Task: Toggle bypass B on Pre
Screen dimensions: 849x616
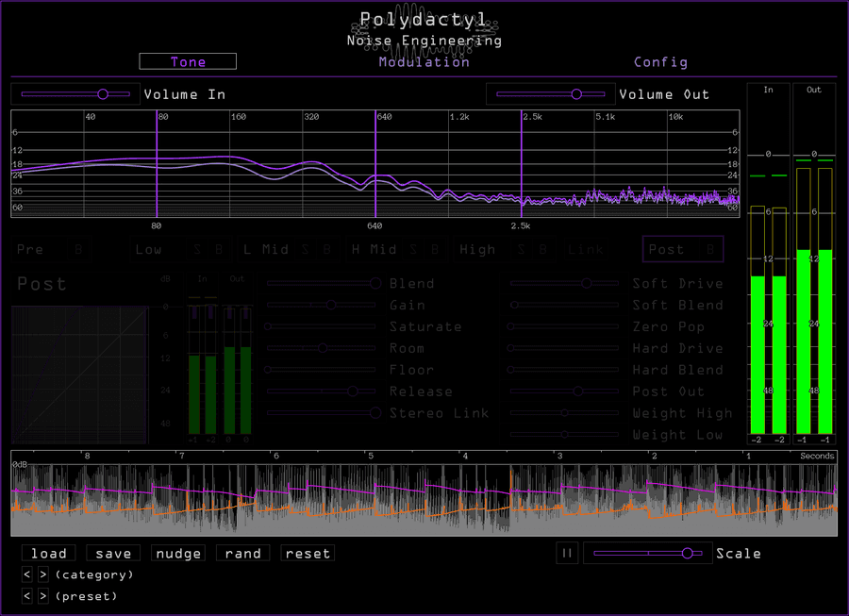Action: [x=78, y=250]
